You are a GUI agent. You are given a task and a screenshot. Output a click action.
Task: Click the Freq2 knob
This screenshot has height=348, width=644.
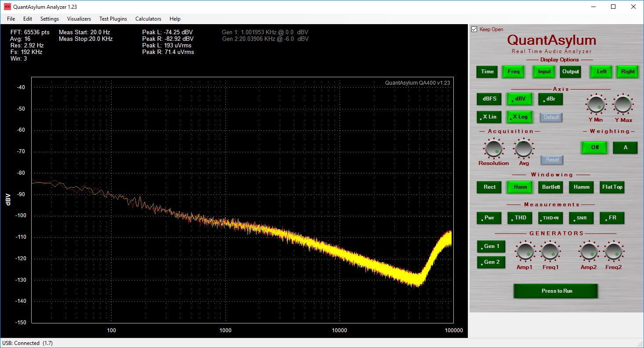613,251
